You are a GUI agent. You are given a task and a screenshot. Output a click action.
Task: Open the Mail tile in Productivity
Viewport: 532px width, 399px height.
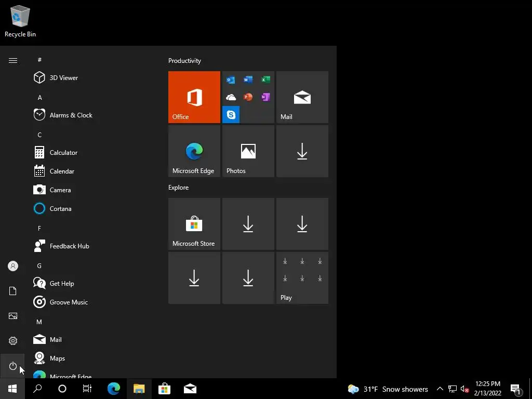click(x=302, y=97)
